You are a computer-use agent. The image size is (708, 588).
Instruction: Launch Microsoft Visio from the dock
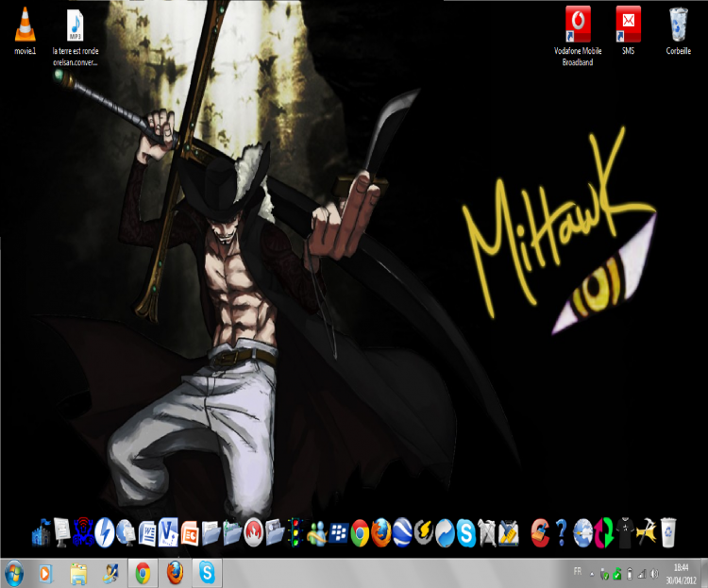click(x=168, y=532)
